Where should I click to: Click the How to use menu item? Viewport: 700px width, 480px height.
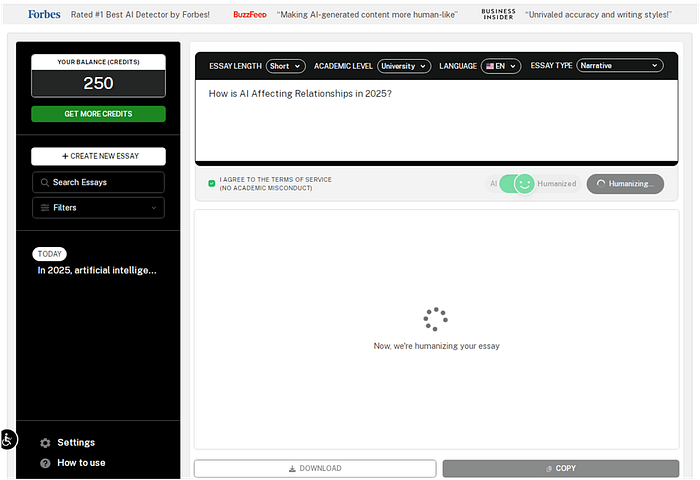81,463
